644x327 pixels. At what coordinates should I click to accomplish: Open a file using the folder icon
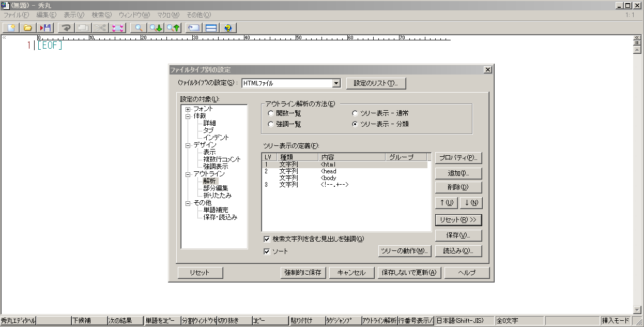coord(28,27)
